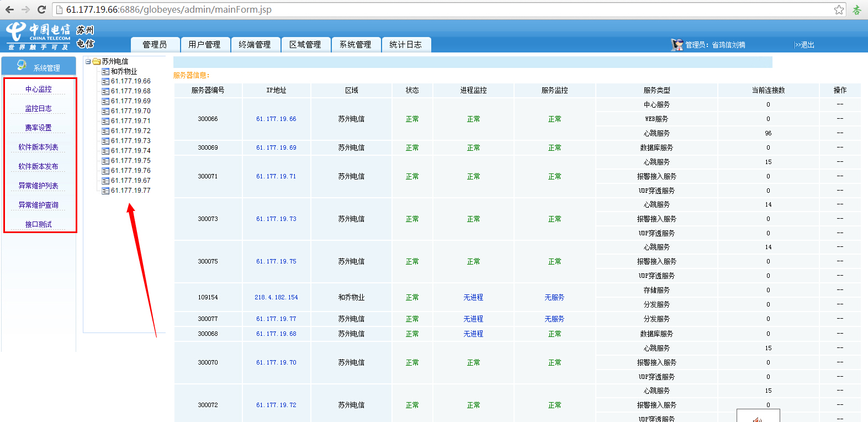The width and height of the screenshot is (868, 422).
Task: Click IP link 61.177.19.69 in table
Action: (x=276, y=147)
